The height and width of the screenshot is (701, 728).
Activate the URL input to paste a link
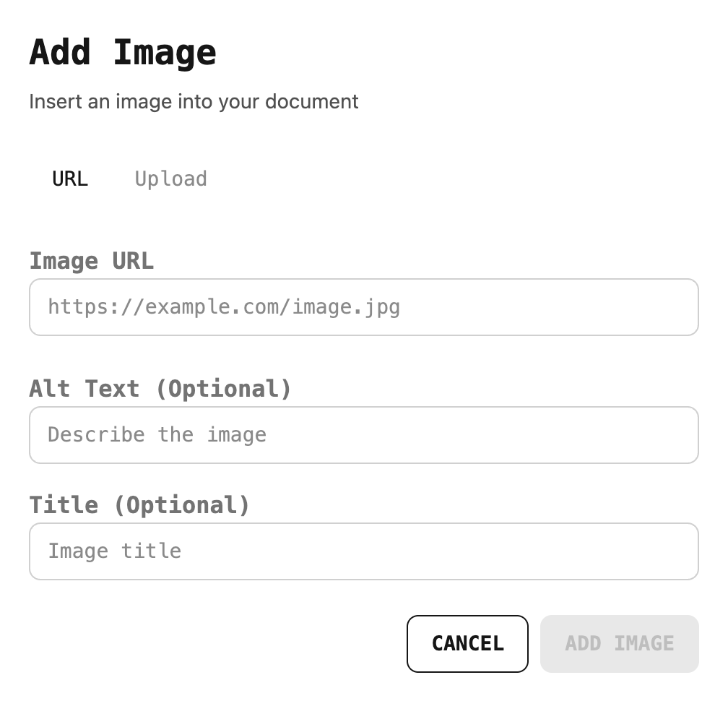tap(363, 307)
